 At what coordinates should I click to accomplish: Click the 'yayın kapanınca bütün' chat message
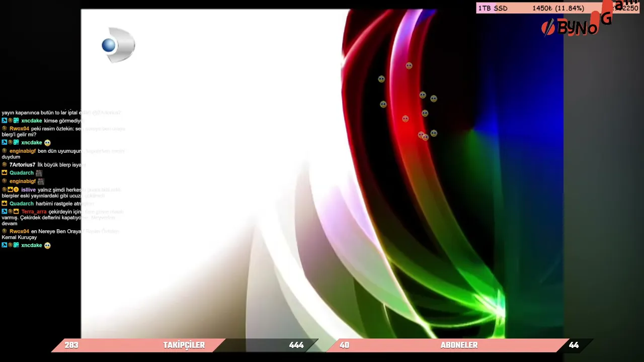pos(61,113)
